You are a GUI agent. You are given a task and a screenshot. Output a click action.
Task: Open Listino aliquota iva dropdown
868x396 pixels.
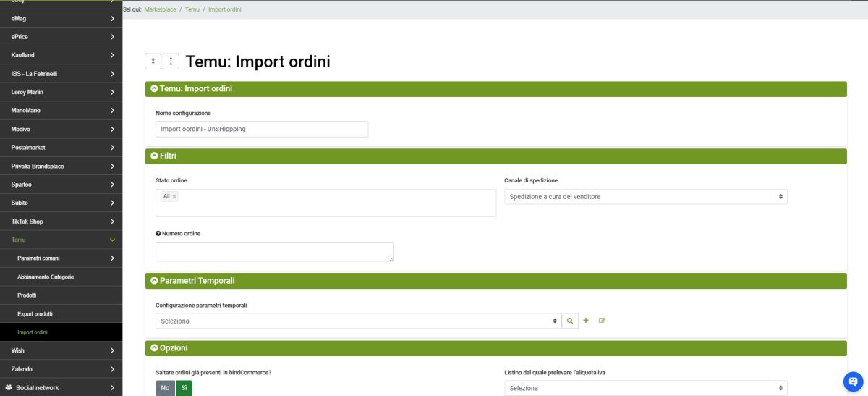pyautogui.click(x=645, y=388)
